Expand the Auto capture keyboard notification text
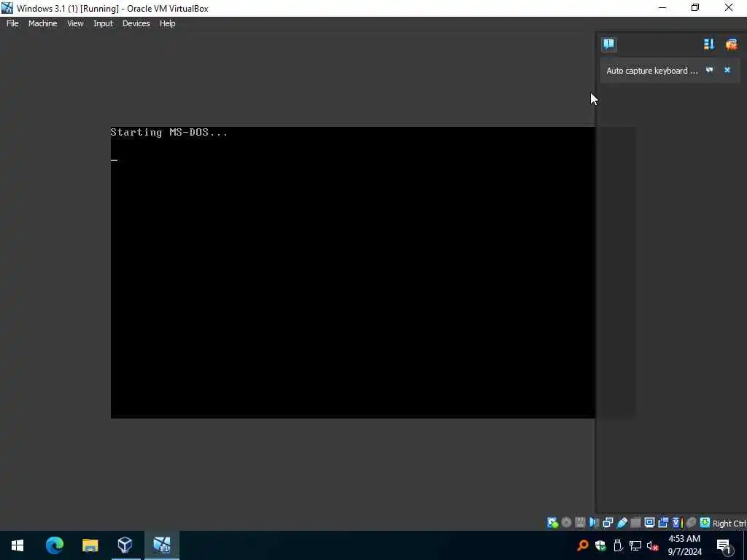This screenshot has height=560, width=747. (651, 71)
